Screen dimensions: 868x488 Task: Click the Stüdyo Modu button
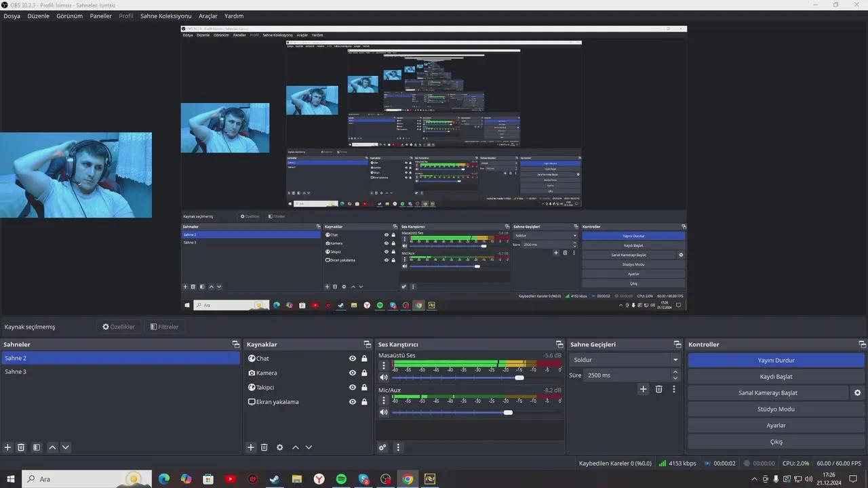pyautogui.click(x=776, y=409)
